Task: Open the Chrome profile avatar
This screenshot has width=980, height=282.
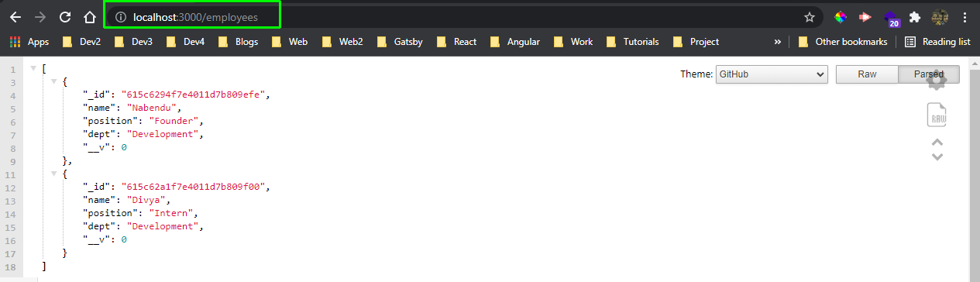Action: 940,17
